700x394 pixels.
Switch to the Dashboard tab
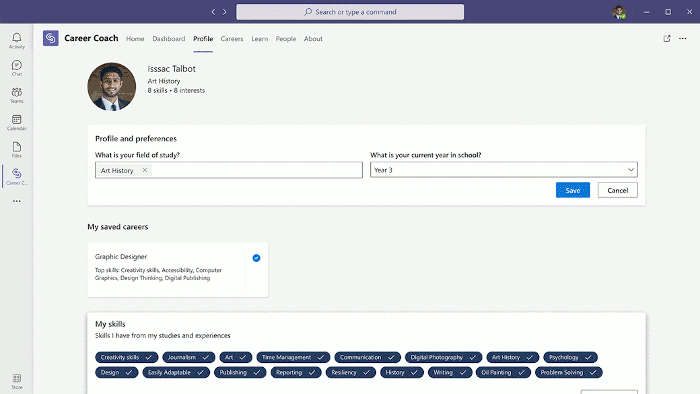click(168, 39)
